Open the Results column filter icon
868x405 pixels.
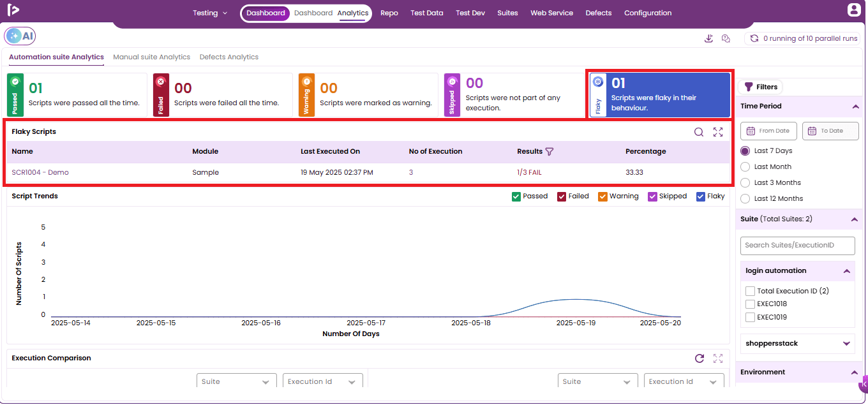coord(550,152)
